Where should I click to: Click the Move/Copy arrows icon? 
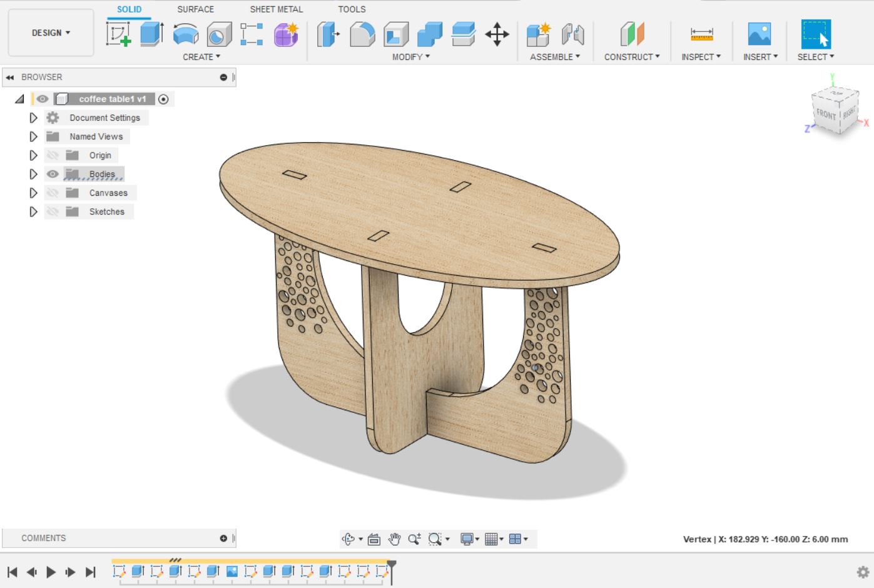coord(497,34)
